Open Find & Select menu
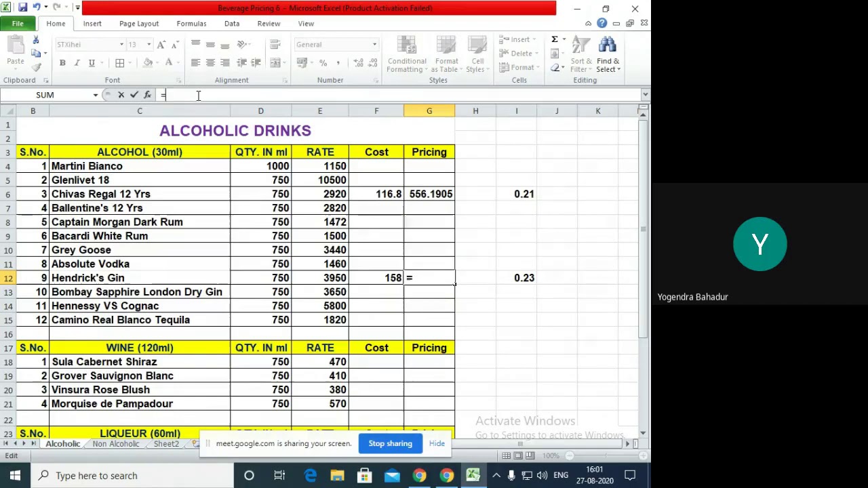The width and height of the screenshot is (868, 488). click(608, 54)
